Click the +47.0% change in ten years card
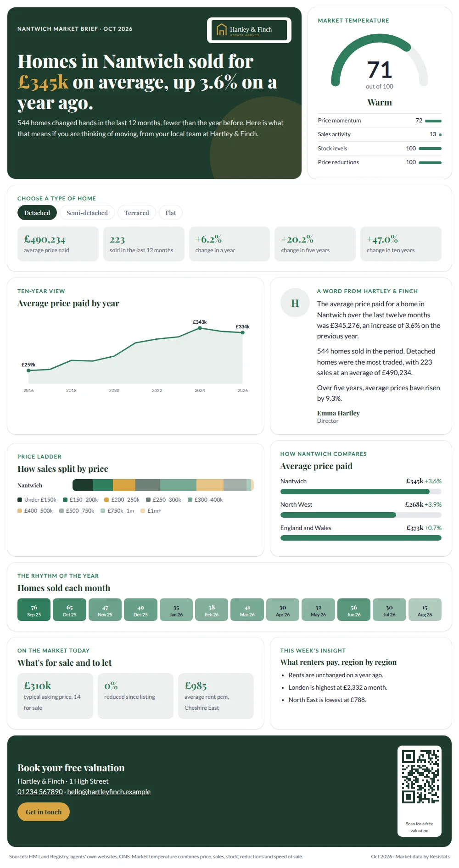 (x=401, y=244)
